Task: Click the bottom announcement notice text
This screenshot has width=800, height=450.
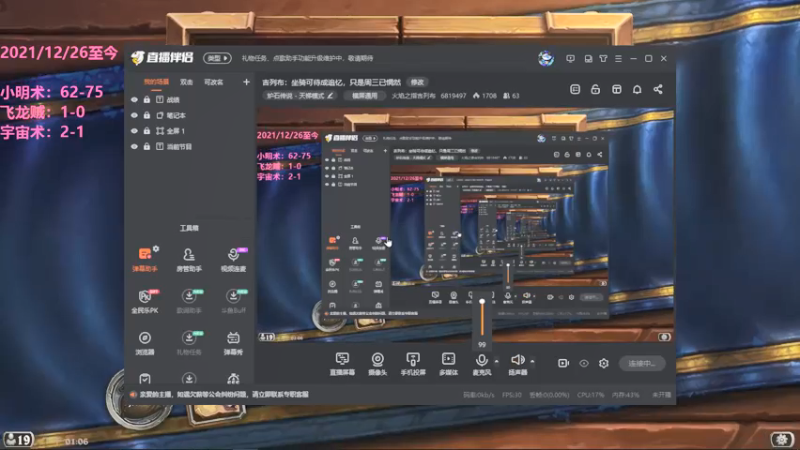Action: (x=224, y=394)
